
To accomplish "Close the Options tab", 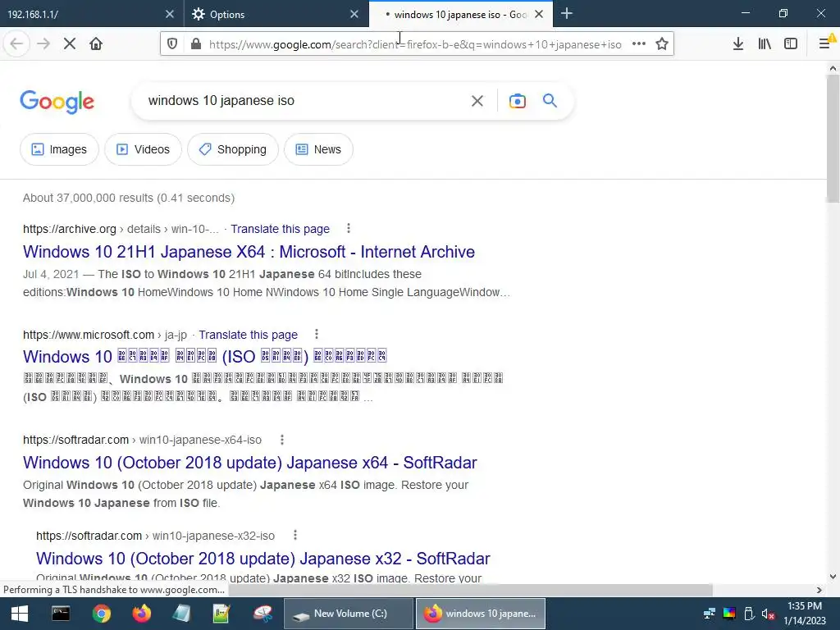I will [x=354, y=15].
